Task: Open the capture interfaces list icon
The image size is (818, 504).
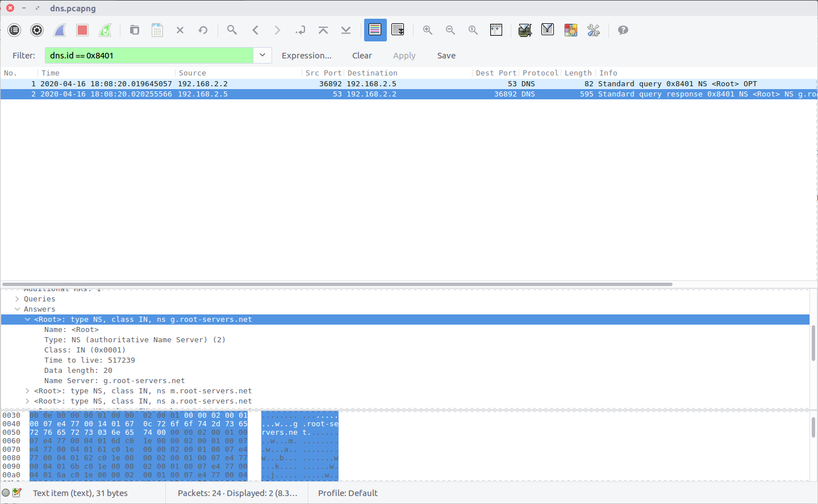Action: (x=14, y=30)
